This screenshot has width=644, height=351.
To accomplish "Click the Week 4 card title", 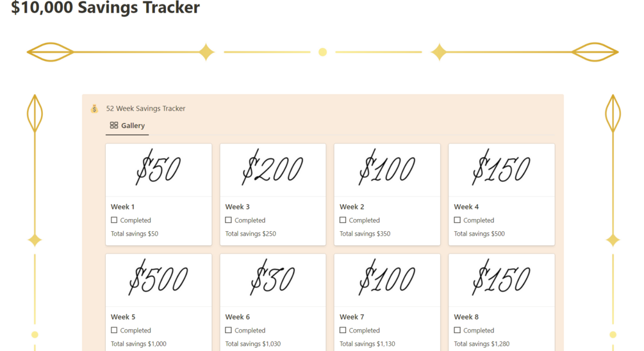I will [x=466, y=207].
